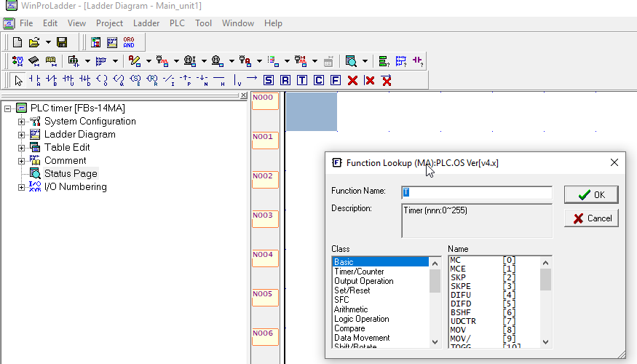Click the magnifier status page toolbar icon

(351, 61)
